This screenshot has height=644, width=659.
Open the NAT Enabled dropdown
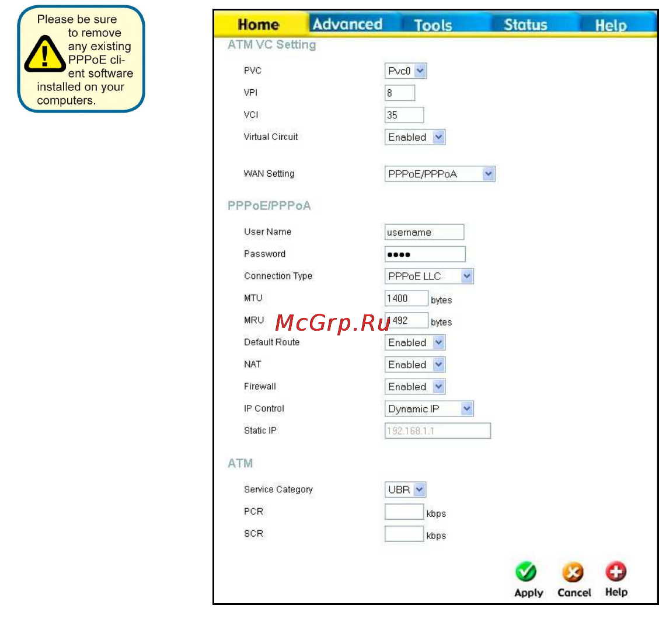415,364
